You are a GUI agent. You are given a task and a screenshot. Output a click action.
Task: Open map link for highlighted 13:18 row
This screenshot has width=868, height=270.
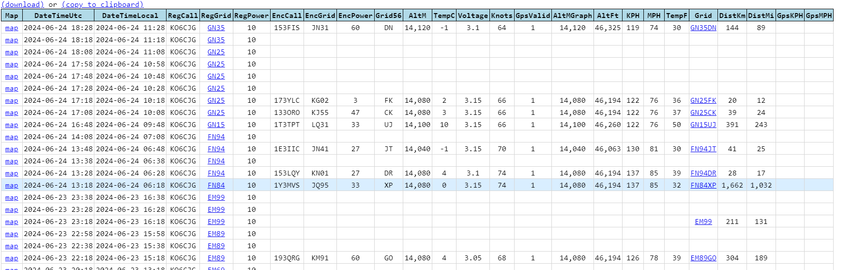tap(12, 185)
